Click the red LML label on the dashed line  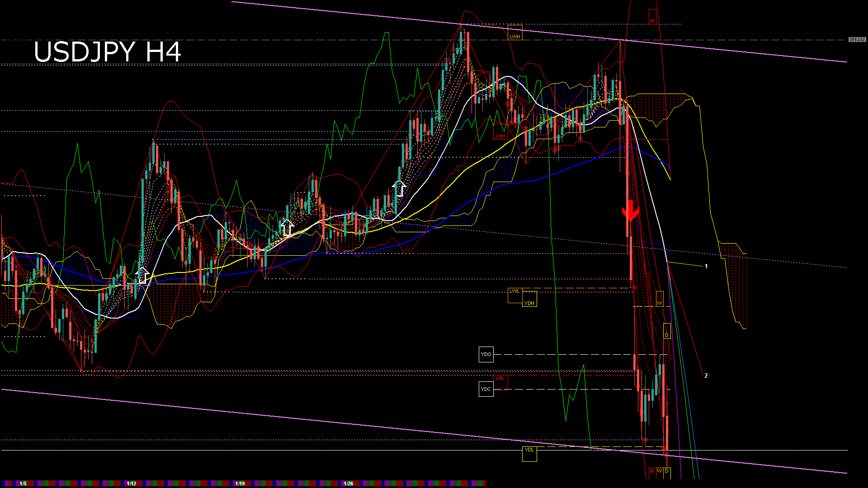500,379
